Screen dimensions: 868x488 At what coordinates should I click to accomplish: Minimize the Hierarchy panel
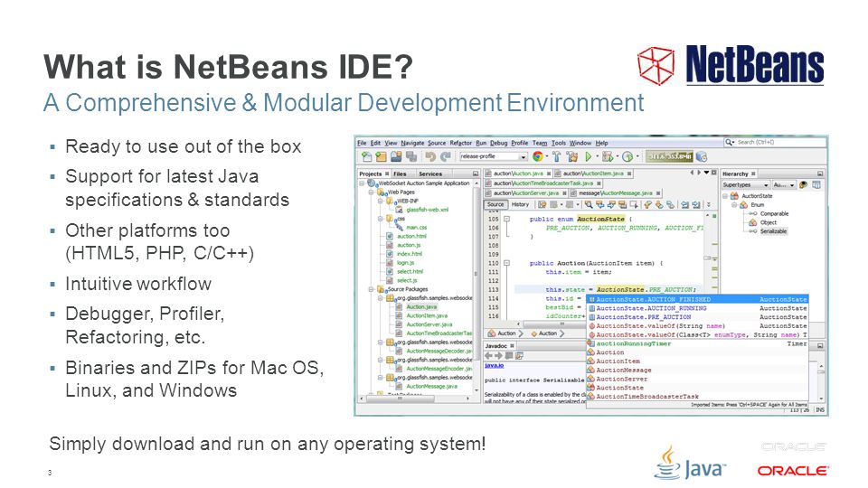point(820,174)
